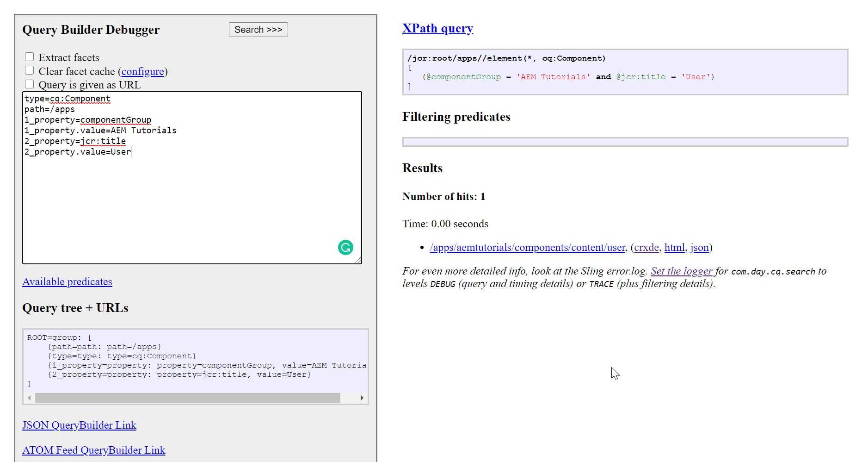Open the crxde link for the result
The image size is (868, 462).
(x=646, y=248)
